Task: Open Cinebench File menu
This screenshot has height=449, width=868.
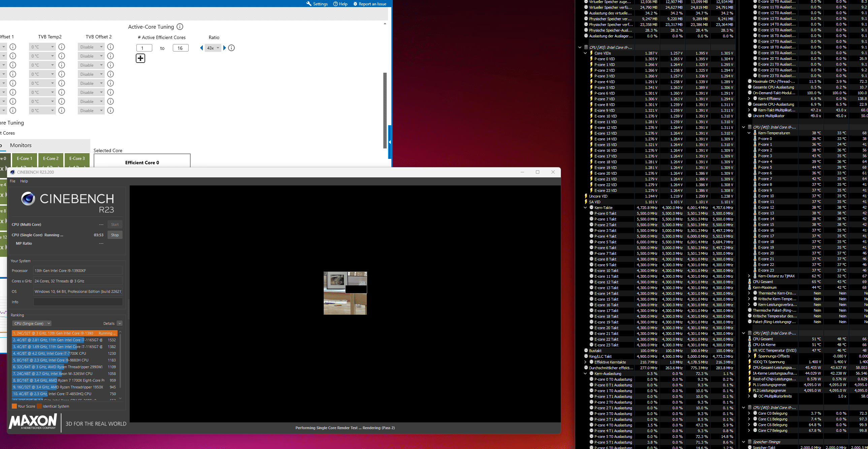Action: coord(12,181)
